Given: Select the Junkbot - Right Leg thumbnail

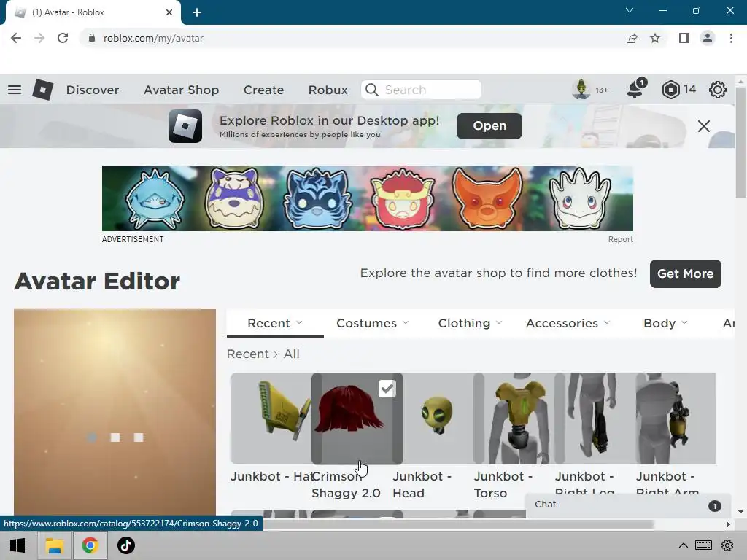Looking at the screenshot, I should [x=595, y=418].
